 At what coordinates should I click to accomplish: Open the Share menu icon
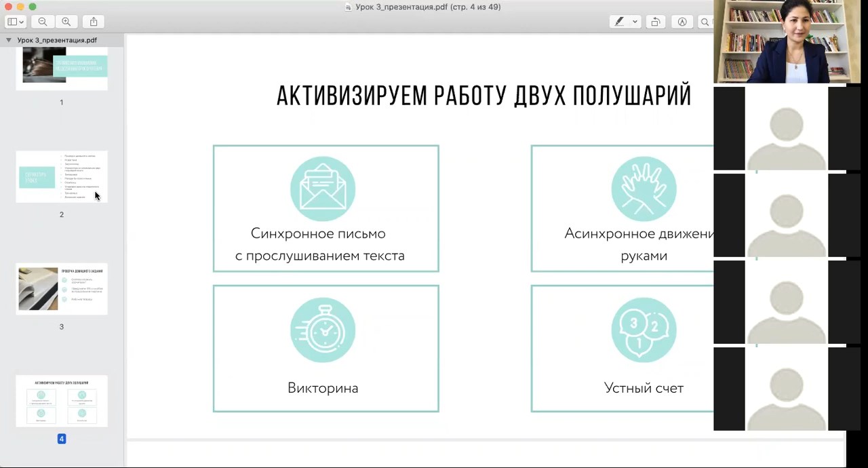pyautogui.click(x=94, y=22)
